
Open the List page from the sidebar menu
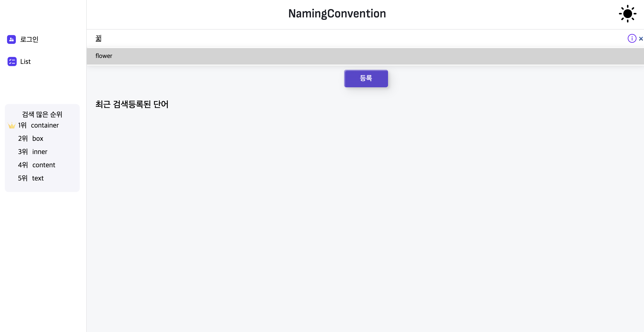[26, 62]
